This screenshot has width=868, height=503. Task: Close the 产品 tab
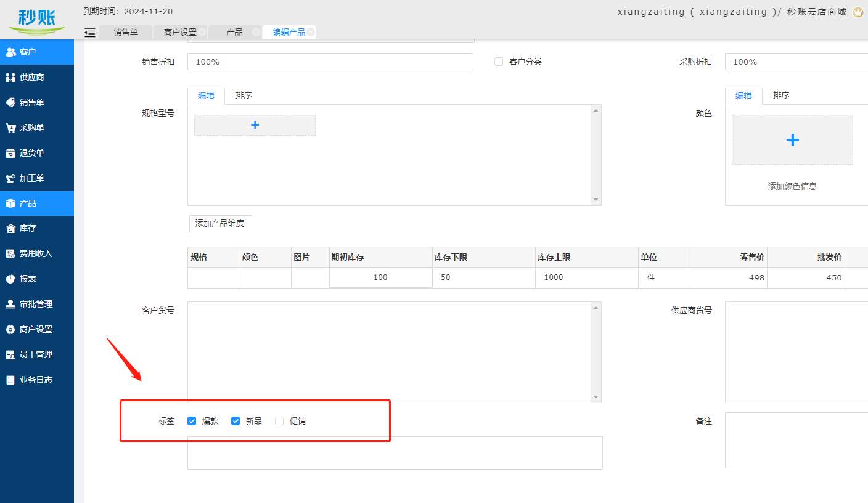coord(255,32)
